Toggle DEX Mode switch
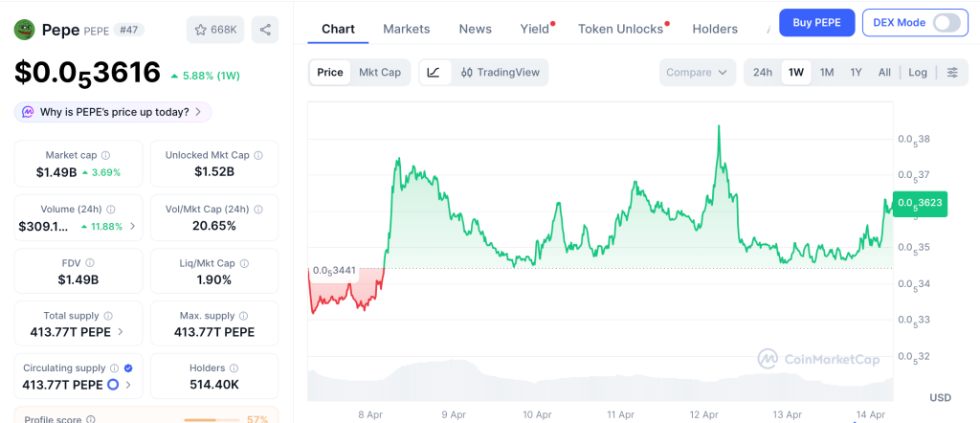 (x=946, y=22)
